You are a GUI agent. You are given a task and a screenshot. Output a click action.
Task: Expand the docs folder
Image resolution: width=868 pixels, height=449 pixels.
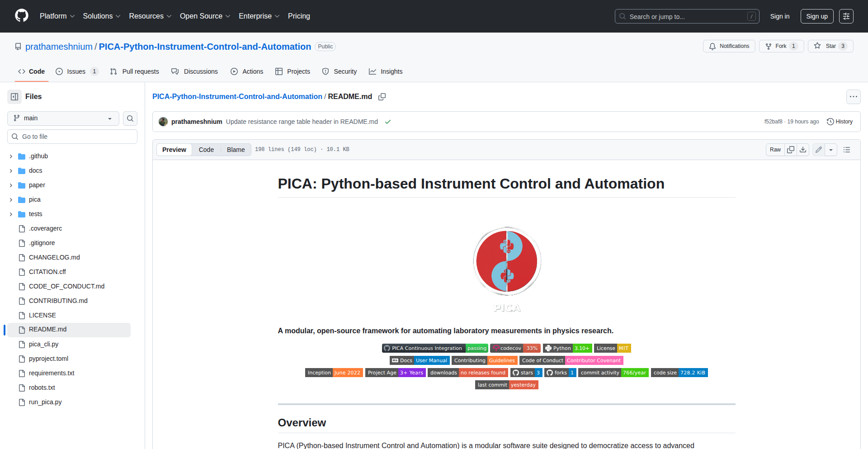[10, 170]
